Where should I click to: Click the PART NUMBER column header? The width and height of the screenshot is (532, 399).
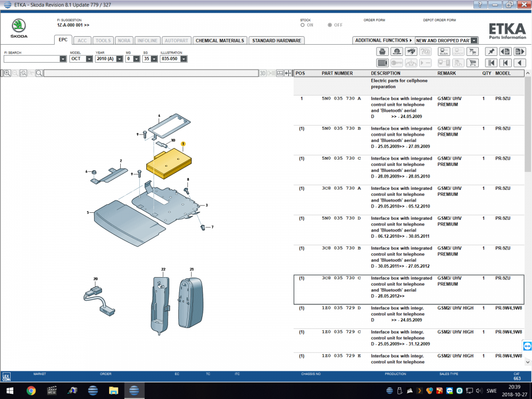(337, 73)
